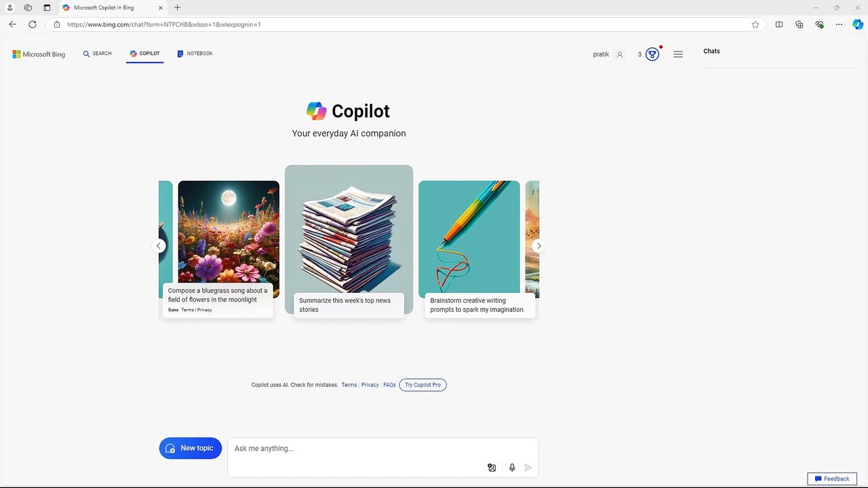Image resolution: width=868 pixels, height=488 pixels.
Task: Show next suggestion cards
Action: (538, 246)
